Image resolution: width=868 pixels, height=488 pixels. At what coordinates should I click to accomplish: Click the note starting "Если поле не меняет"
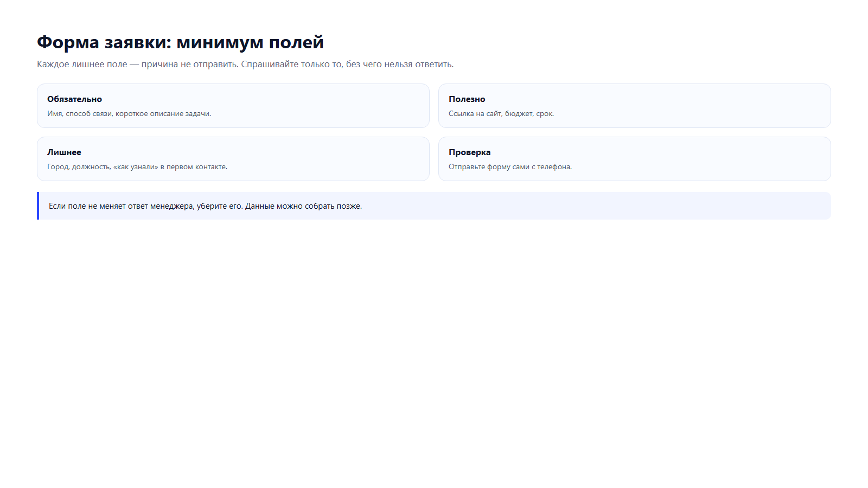coord(434,206)
